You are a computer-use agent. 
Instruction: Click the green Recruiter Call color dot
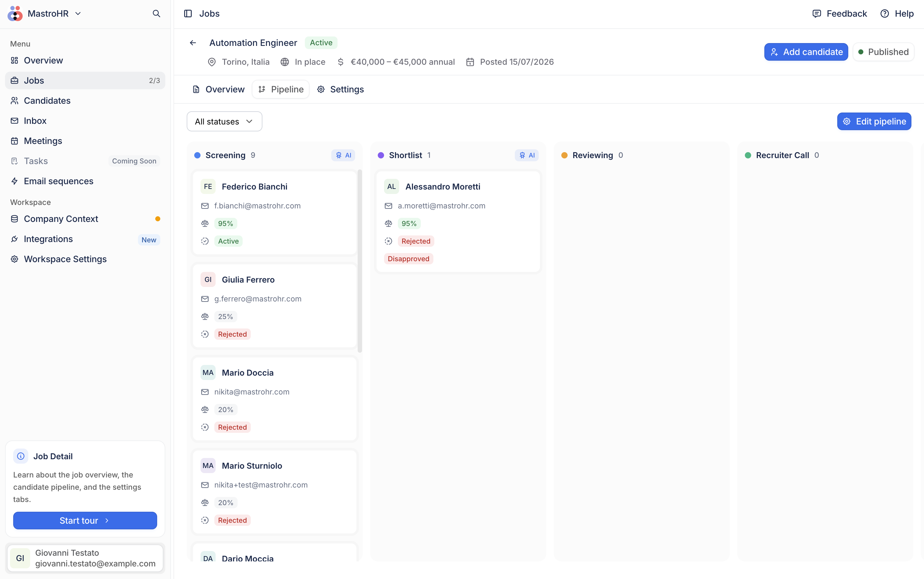pos(748,156)
